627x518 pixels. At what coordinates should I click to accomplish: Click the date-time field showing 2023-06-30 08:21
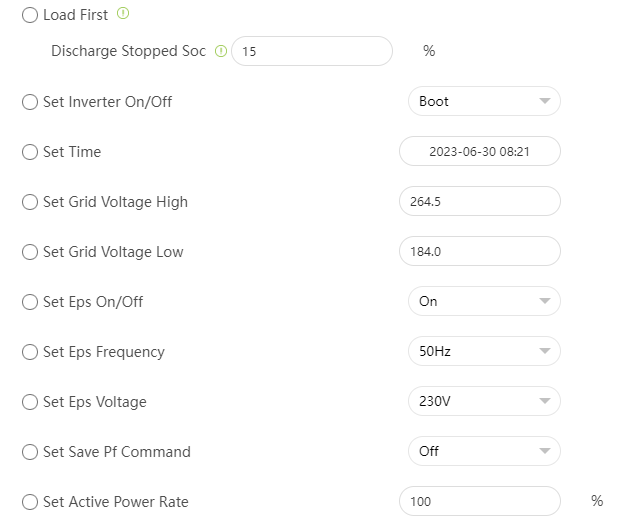click(479, 151)
